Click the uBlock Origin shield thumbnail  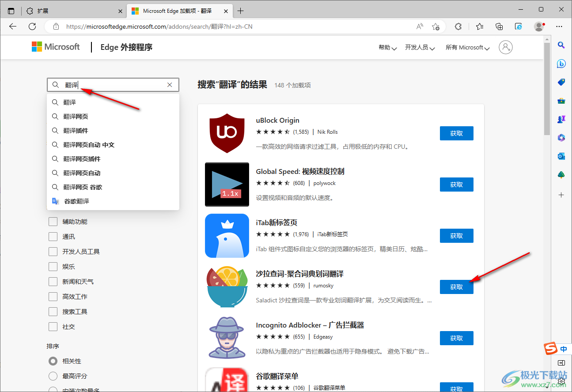click(x=227, y=133)
